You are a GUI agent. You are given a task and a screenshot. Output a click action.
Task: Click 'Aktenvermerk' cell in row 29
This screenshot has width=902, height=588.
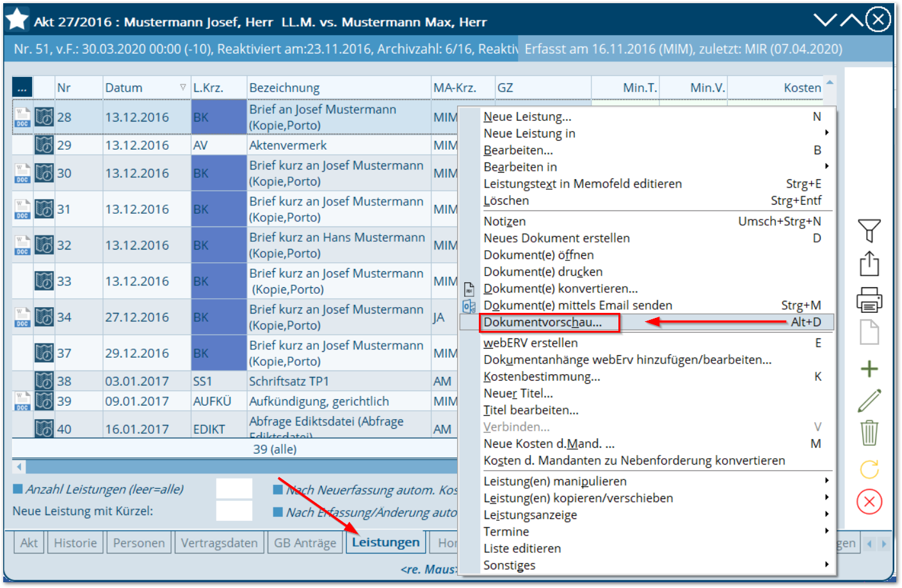click(339, 145)
